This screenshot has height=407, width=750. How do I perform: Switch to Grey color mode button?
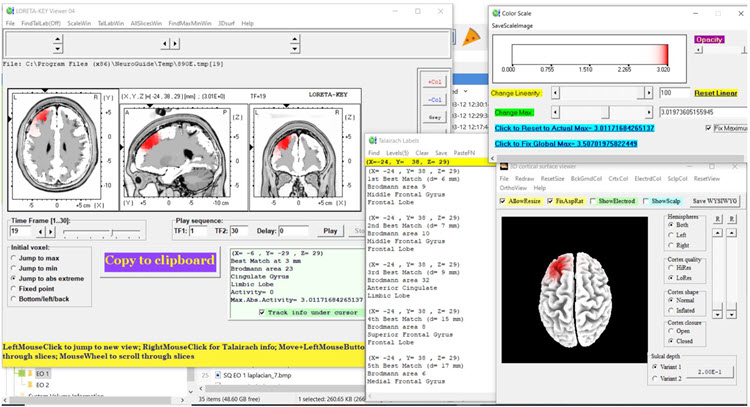[434, 117]
